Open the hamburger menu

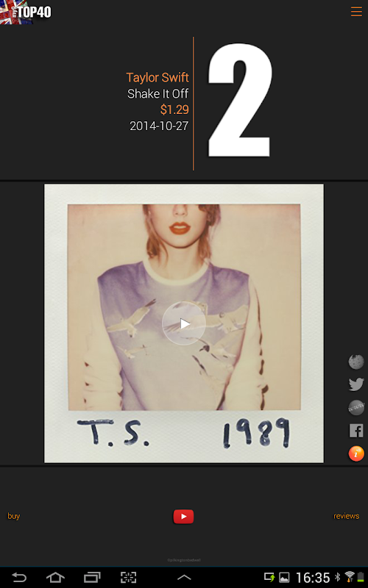[x=356, y=12]
